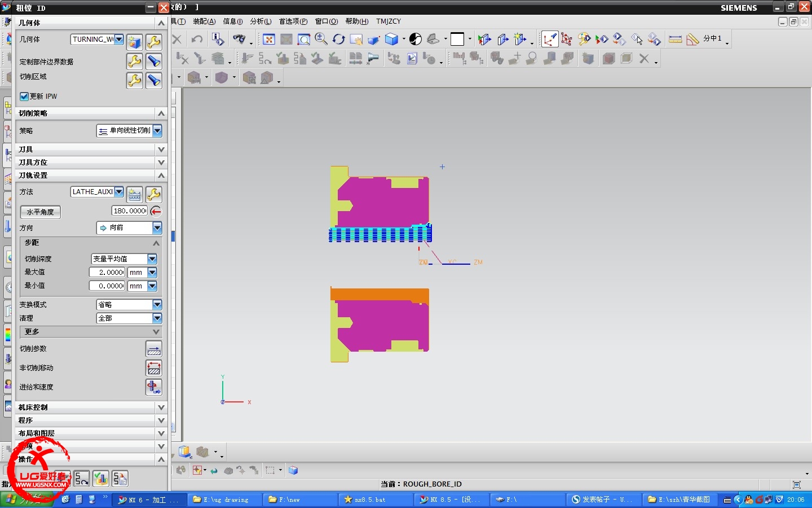This screenshot has width=812, height=508.
Task: Open 清理 全部 dropdown
Action: pos(157,318)
